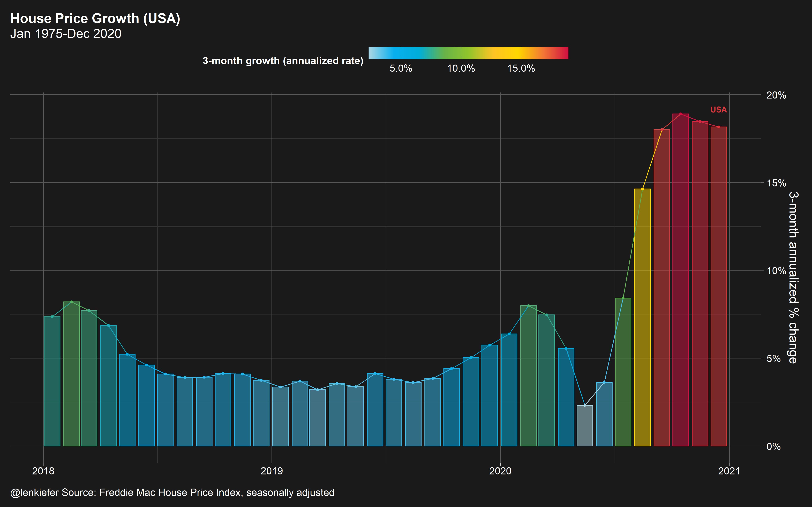Click the 20% y-axis tick label

[776, 95]
